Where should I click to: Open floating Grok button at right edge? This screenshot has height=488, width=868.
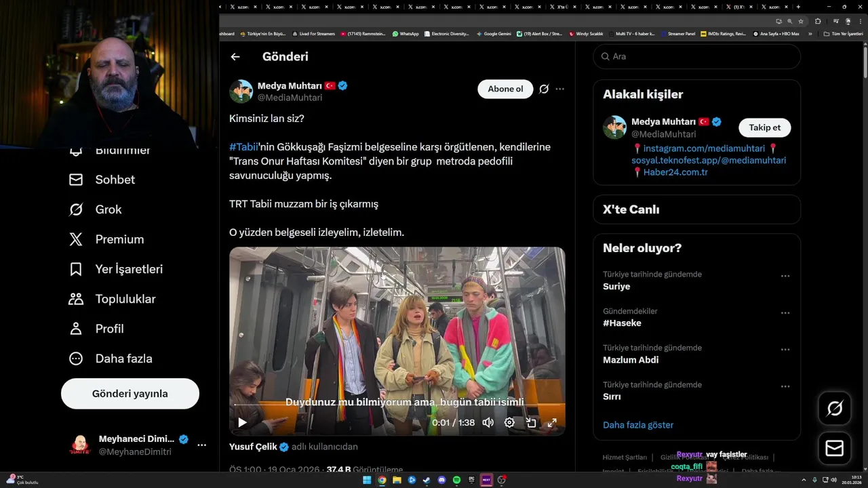coord(835,408)
